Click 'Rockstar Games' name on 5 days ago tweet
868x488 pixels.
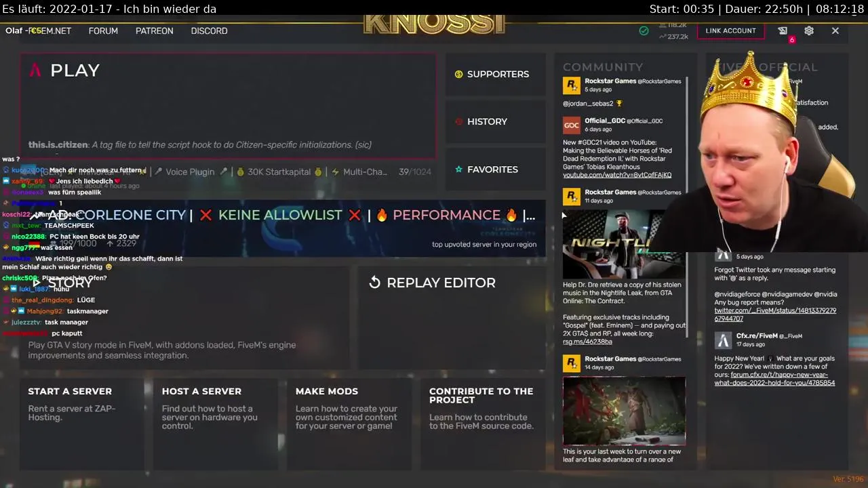point(610,81)
